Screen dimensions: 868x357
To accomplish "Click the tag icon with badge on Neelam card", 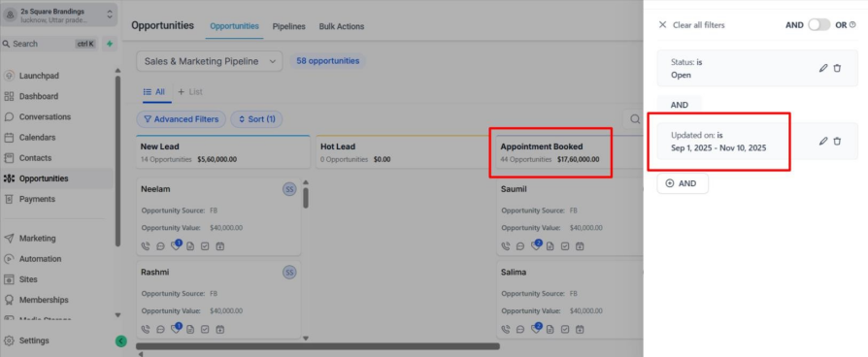I will coord(176,245).
